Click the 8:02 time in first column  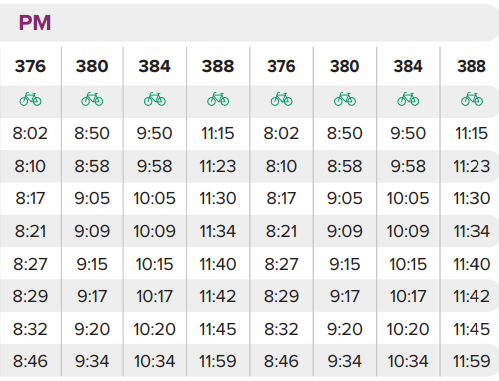pos(30,133)
